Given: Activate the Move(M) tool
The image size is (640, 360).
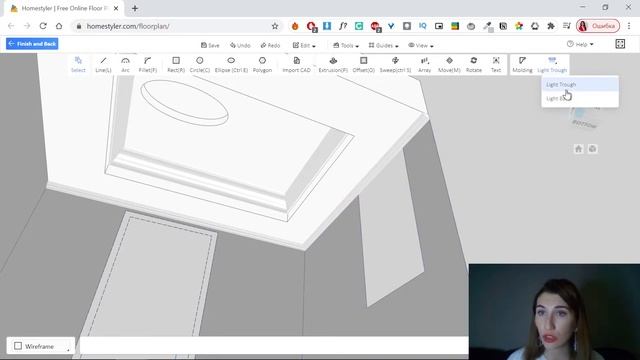Looking at the screenshot, I should click(x=449, y=64).
